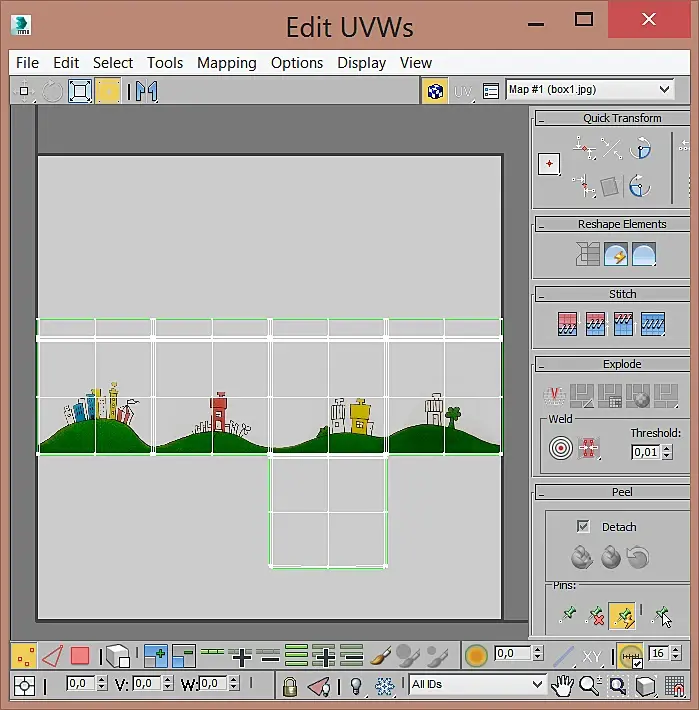
Task: Toggle the Auto Pin Moved Vertices icon
Action: pyautogui.click(x=622, y=616)
